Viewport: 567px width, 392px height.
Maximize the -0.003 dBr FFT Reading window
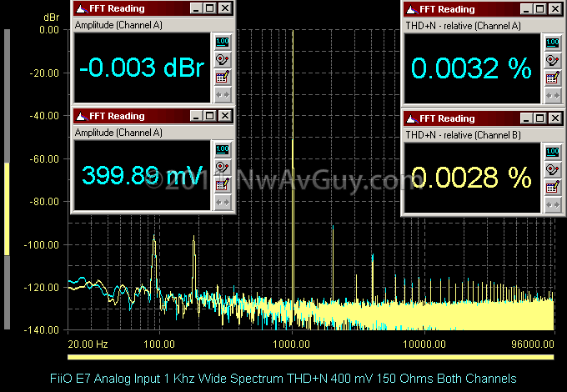(x=210, y=8)
